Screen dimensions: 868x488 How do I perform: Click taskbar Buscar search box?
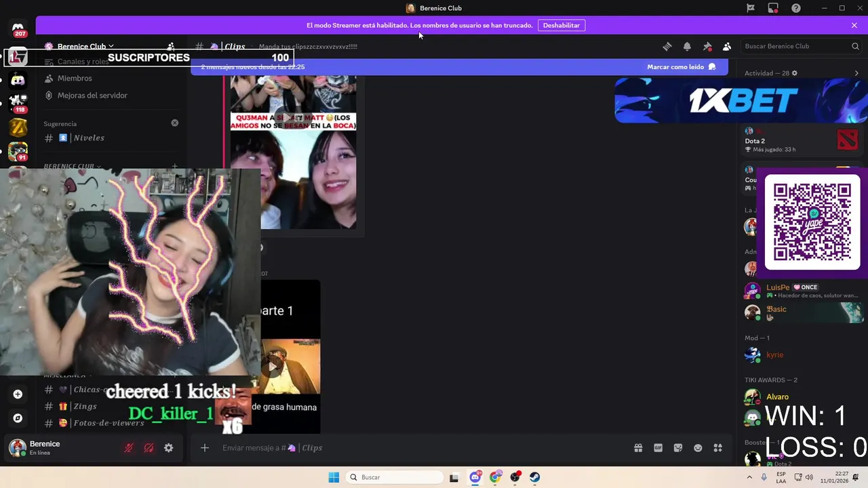(x=395, y=477)
